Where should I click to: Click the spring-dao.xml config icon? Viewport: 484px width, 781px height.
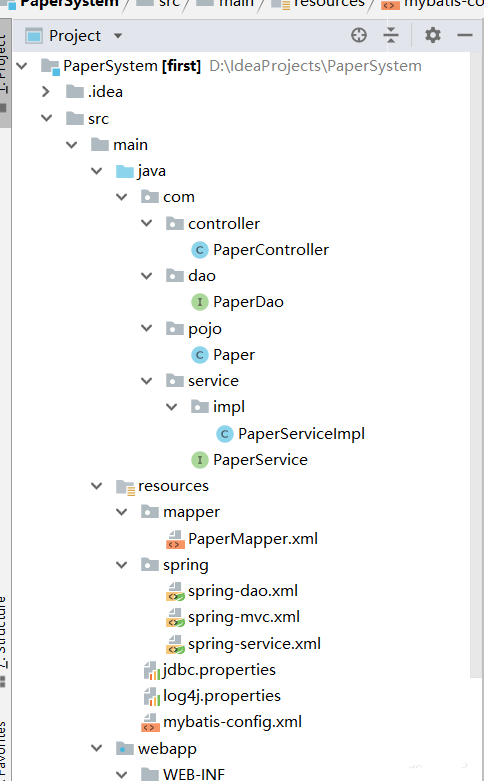tap(175, 592)
